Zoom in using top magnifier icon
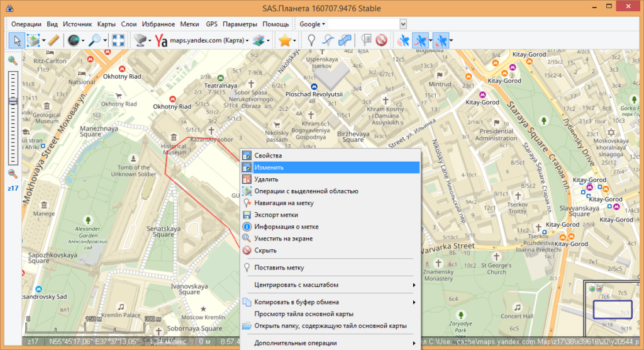The image size is (644, 350). click(x=13, y=61)
